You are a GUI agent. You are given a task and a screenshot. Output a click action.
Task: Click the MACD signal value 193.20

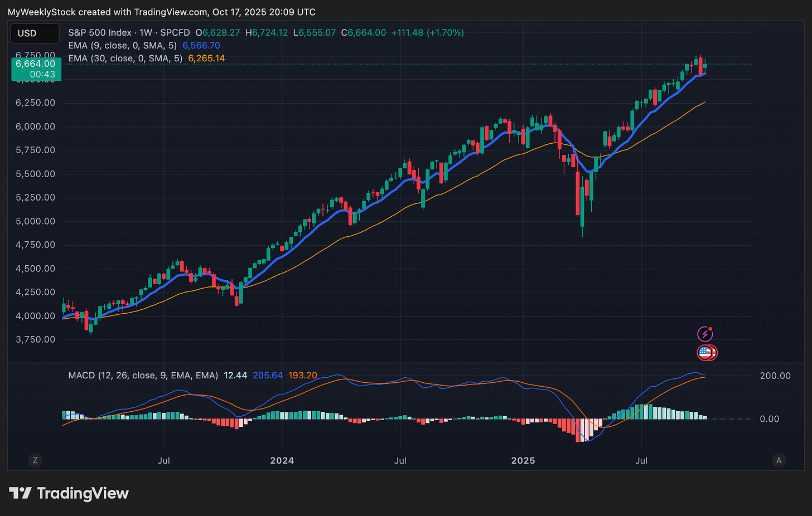303,376
